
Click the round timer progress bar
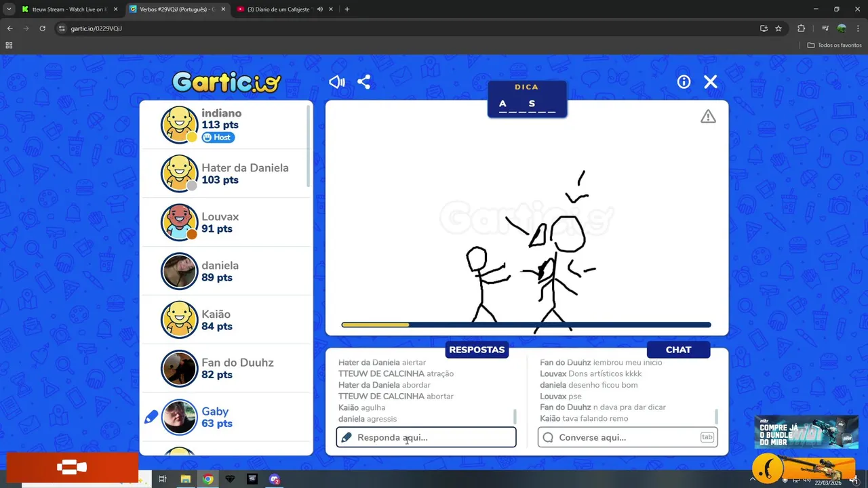526,325
